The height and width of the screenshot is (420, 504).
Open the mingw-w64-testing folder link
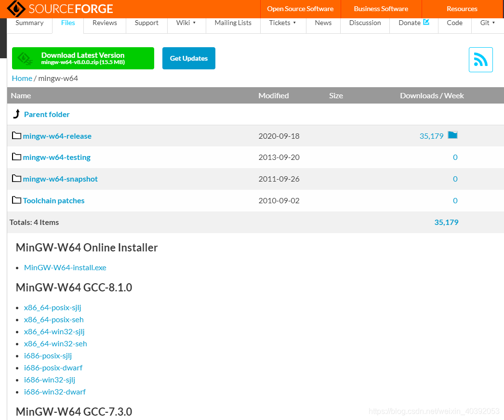pos(56,157)
